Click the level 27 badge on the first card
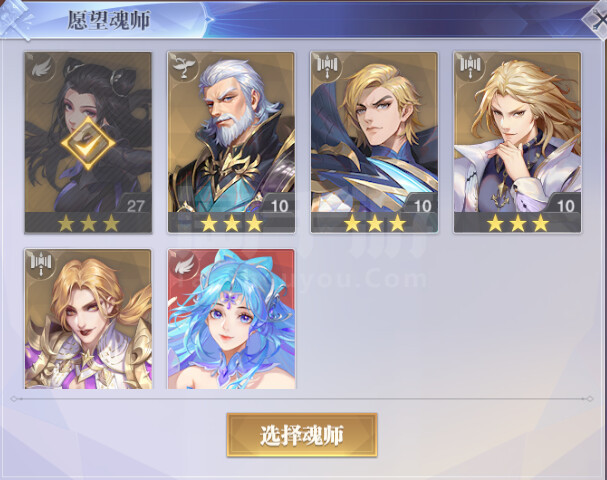This screenshot has width=607, height=480. [134, 205]
